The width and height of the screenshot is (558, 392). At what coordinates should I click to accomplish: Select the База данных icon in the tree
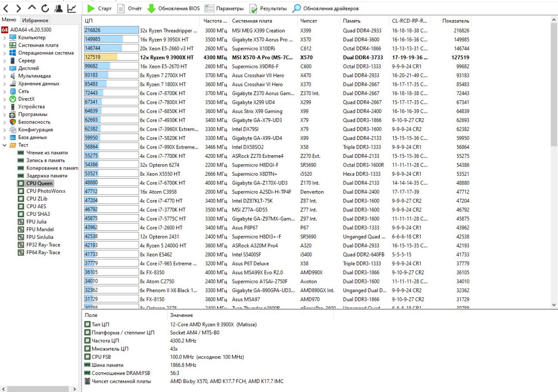13,137
